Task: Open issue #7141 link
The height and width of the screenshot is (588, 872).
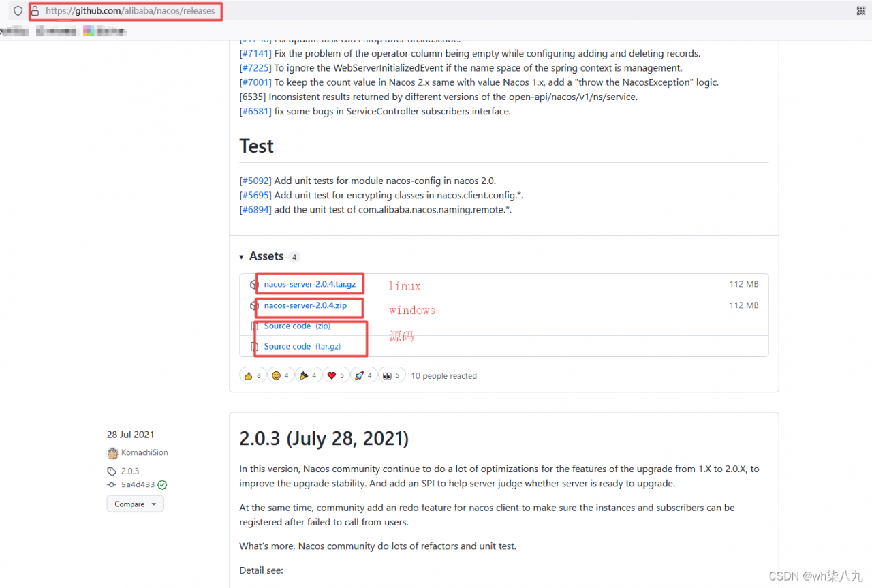Action: pyautogui.click(x=255, y=53)
